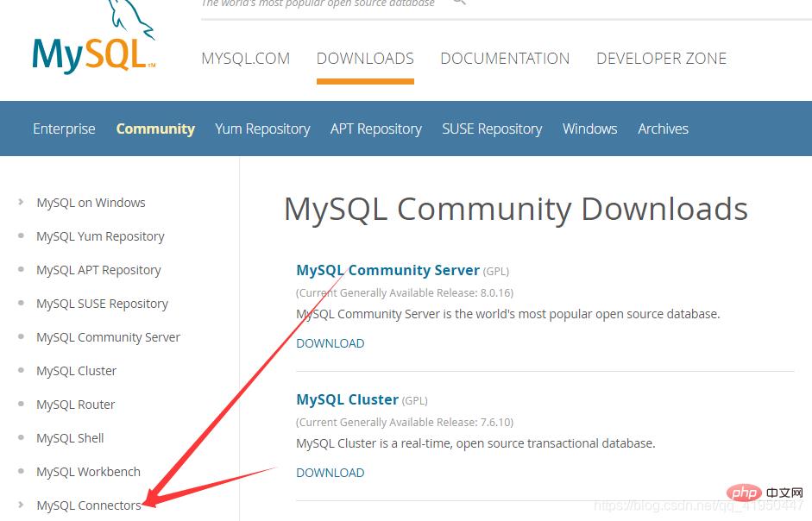Viewport: 812px width, 521px height.
Task: Open Yum Repository in the blue submenu
Action: click(262, 129)
